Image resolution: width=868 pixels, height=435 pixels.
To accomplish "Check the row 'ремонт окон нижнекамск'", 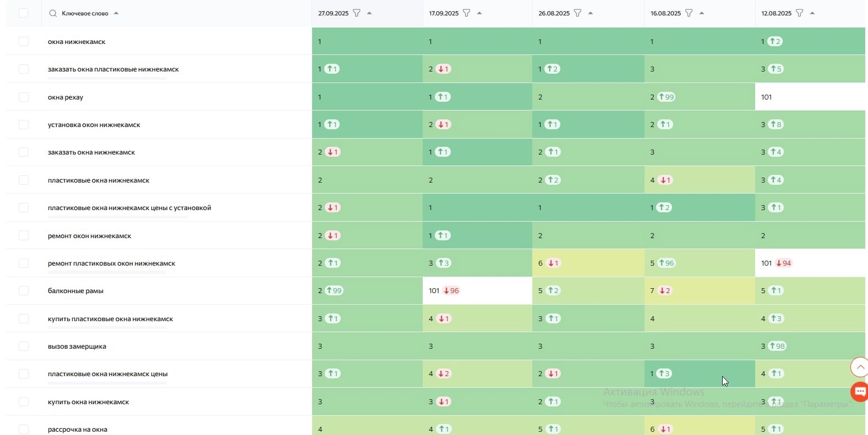I will coord(23,235).
